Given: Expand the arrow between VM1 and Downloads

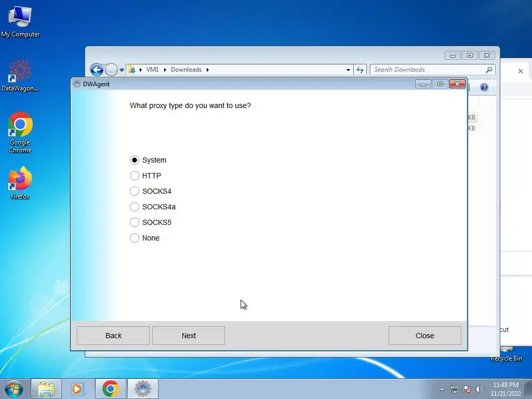Looking at the screenshot, I should click(x=165, y=70).
